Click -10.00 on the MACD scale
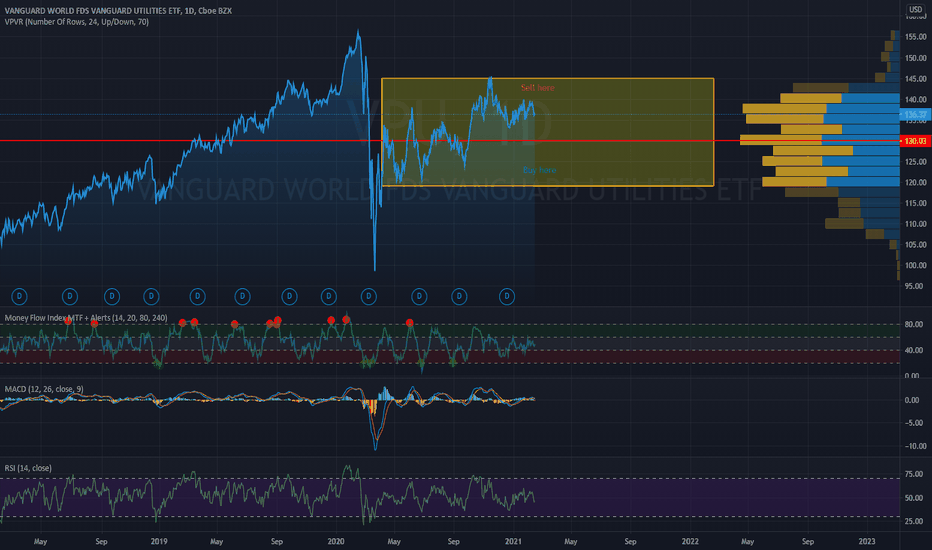Viewport: 932px width, 550px height. coord(914,447)
